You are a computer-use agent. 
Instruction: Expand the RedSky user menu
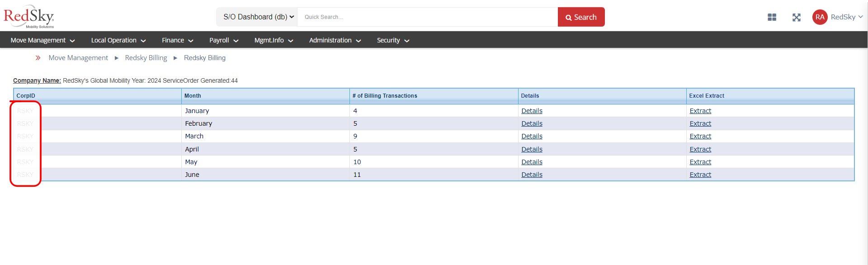click(847, 17)
